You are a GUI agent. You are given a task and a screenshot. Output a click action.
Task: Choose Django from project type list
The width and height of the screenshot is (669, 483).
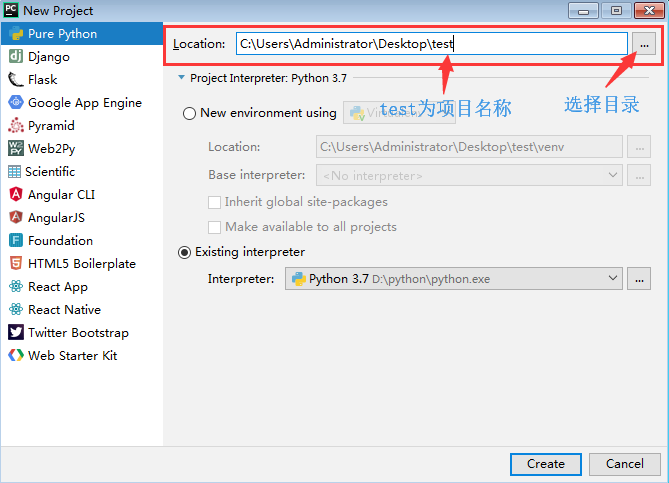82,57
